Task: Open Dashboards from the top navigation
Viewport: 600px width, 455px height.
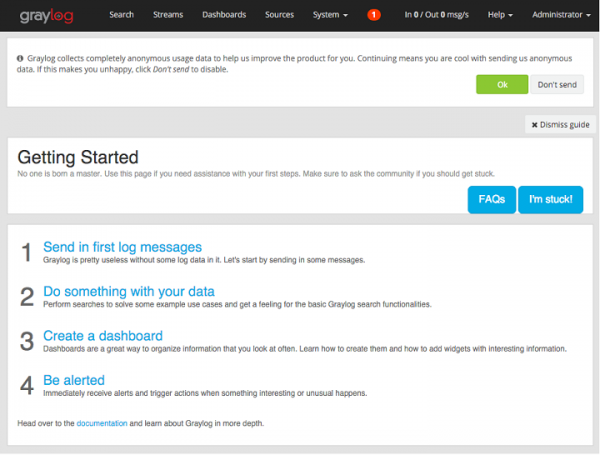Action: [224, 15]
